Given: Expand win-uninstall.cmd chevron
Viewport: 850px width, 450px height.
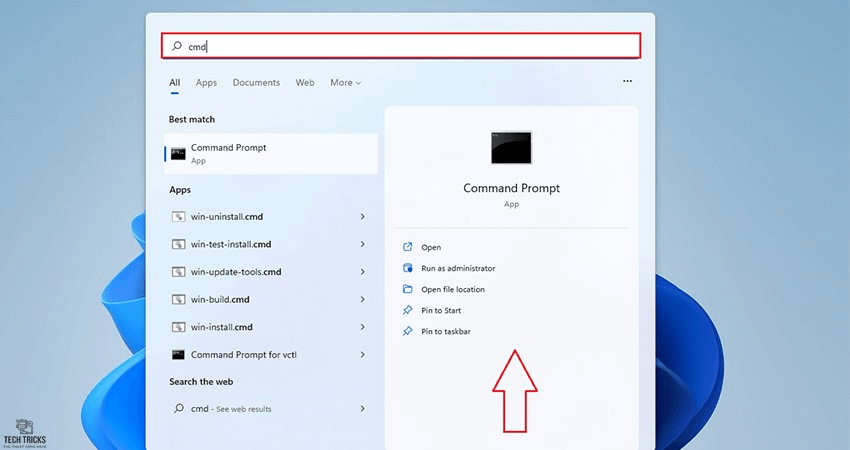Looking at the screenshot, I should click(x=363, y=217).
